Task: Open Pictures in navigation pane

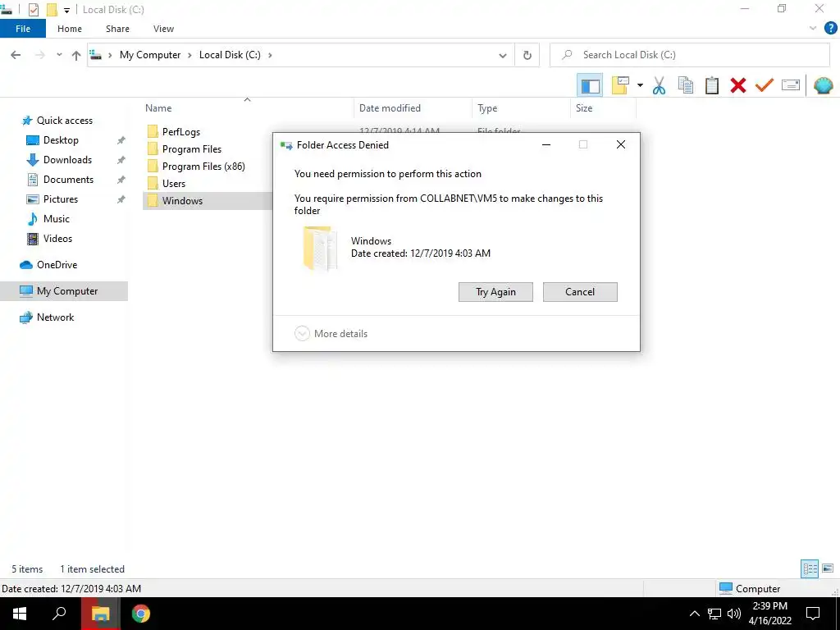Action: 60,199
